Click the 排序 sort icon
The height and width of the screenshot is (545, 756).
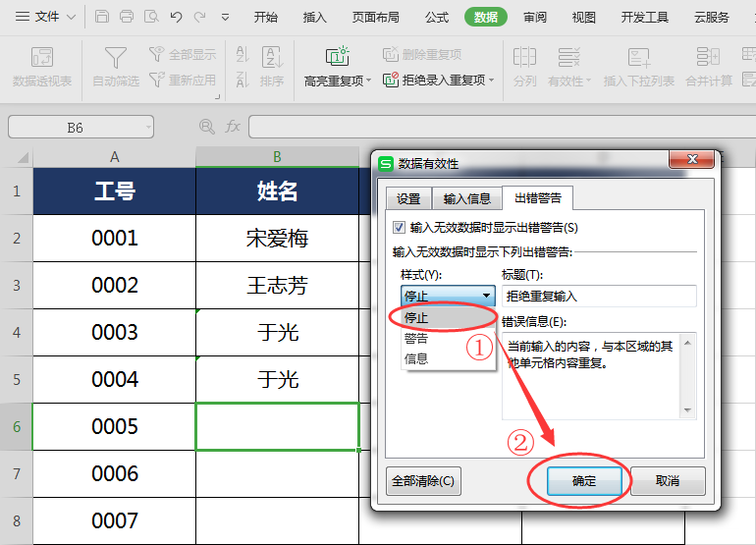(272, 57)
